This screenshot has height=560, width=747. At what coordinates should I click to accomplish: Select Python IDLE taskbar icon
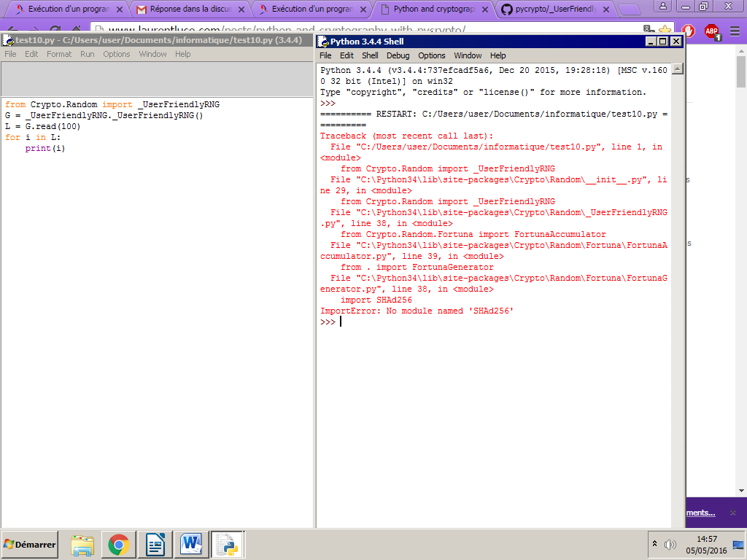(228, 545)
